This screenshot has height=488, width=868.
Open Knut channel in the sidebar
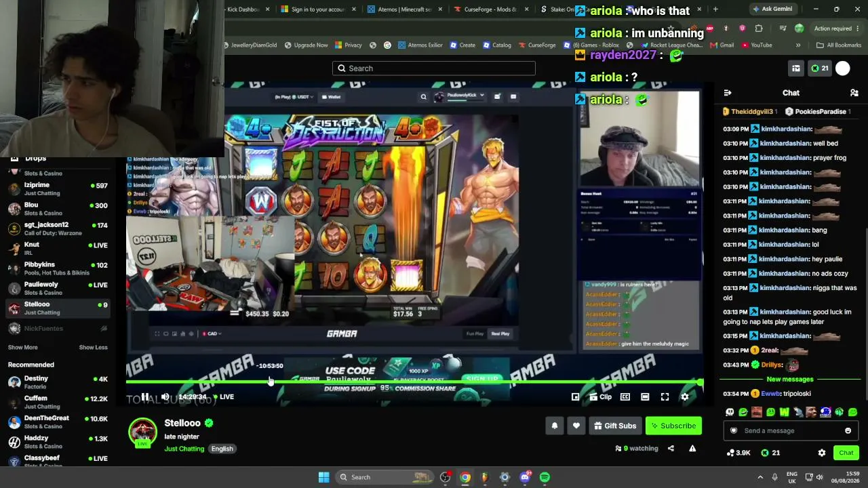tap(58, 248)
